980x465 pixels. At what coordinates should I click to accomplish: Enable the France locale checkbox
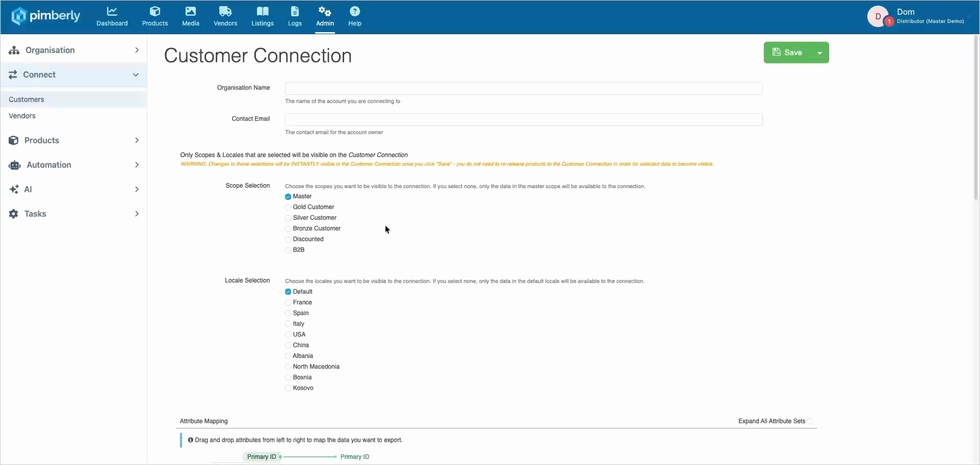pos(288,303)
